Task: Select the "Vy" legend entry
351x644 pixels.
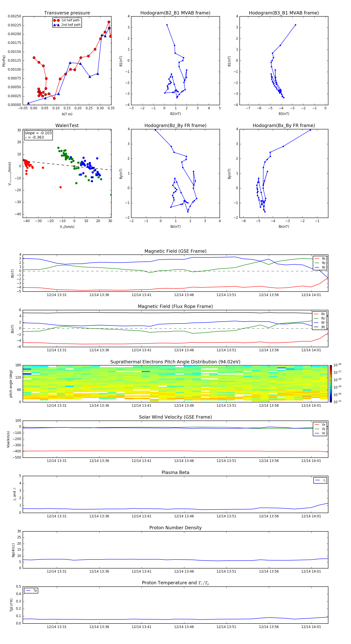Action: pyautogui.click(x=320, y=429)
